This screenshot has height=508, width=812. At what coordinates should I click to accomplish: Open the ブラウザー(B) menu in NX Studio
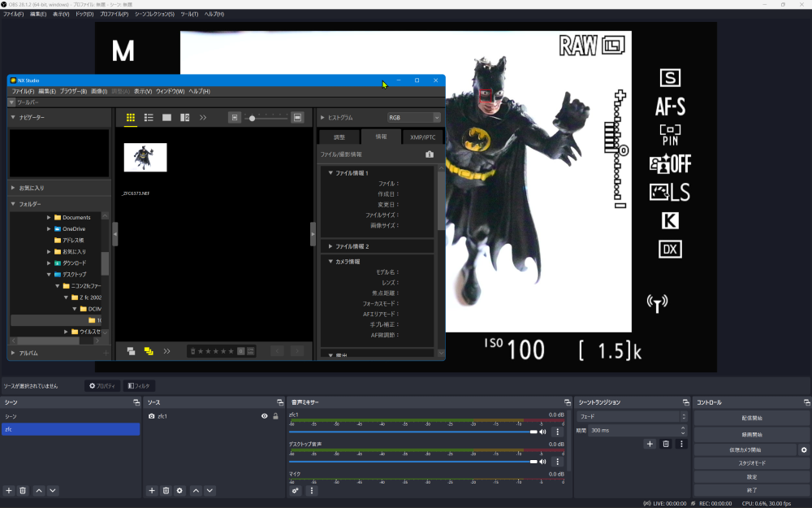tap(73, 91)
